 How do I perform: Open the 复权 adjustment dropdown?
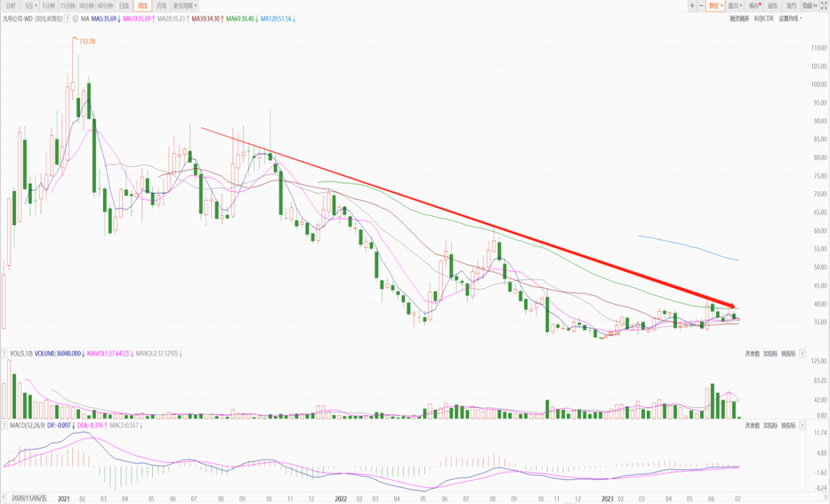715,6
